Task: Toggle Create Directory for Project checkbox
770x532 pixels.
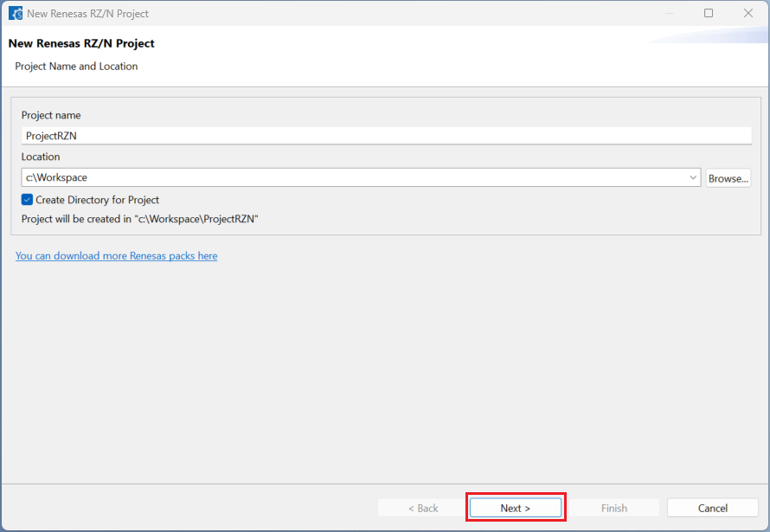Action: coord(27,200)
